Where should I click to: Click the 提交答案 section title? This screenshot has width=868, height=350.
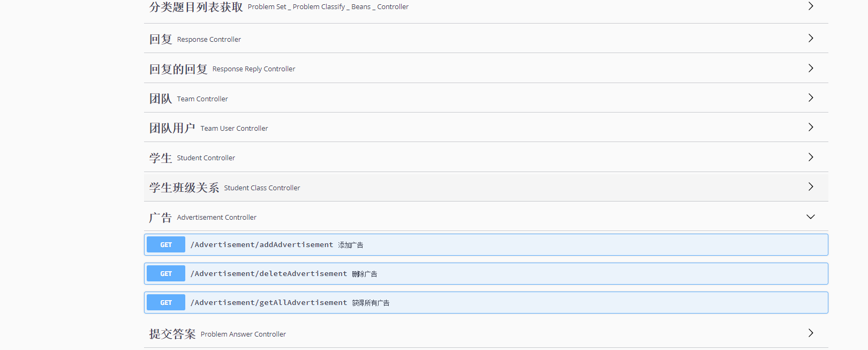(172, 334)
